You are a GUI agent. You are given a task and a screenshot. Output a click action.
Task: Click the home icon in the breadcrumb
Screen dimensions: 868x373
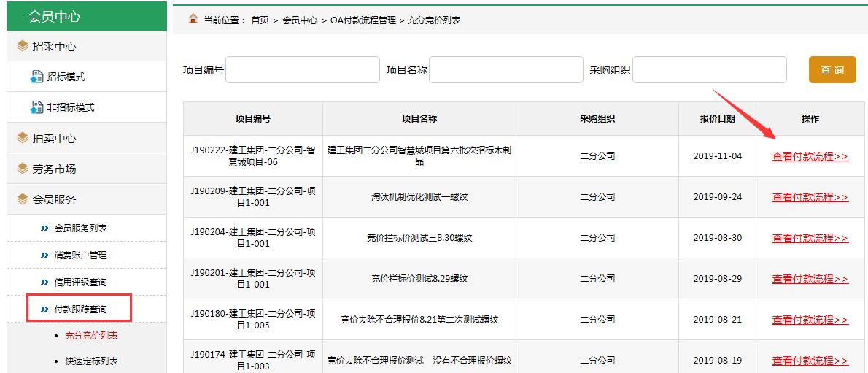(193, 19)
